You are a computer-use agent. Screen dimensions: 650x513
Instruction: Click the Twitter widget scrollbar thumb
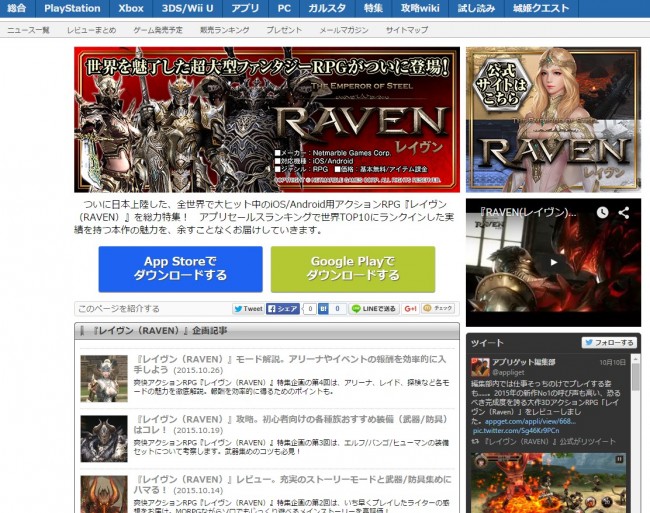point(635,377)
